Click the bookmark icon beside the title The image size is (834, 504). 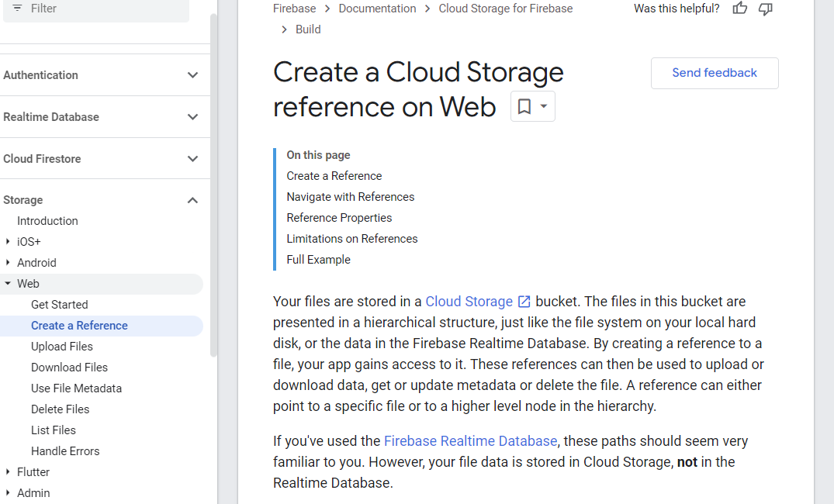click(x=524, y=106)
